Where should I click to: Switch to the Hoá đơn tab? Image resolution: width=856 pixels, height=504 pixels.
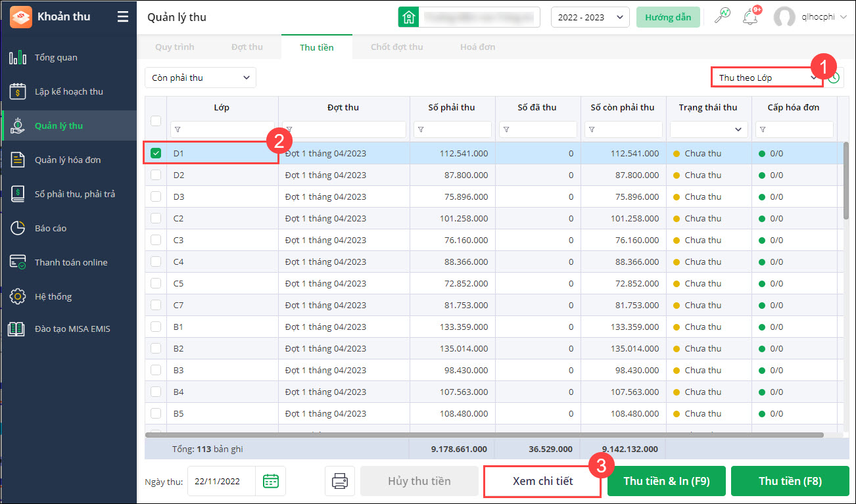478,47
